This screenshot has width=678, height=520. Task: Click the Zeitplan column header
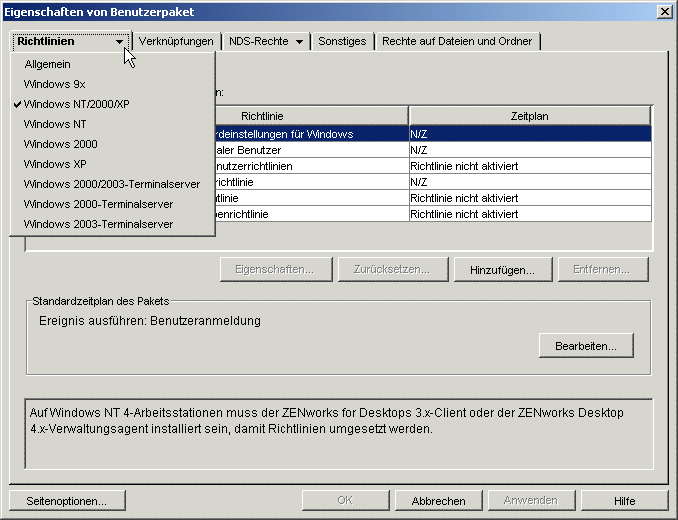tap(529, 116)
